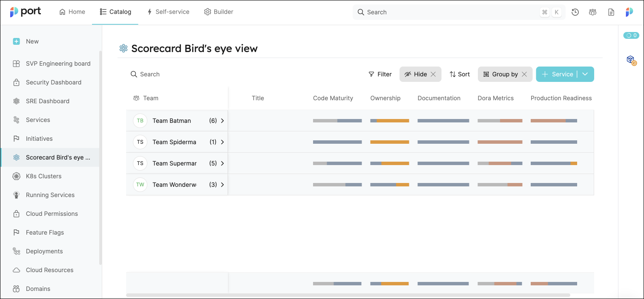Navigate to the Self-service menu
644x299 pixels.
[x=168, y=12]
